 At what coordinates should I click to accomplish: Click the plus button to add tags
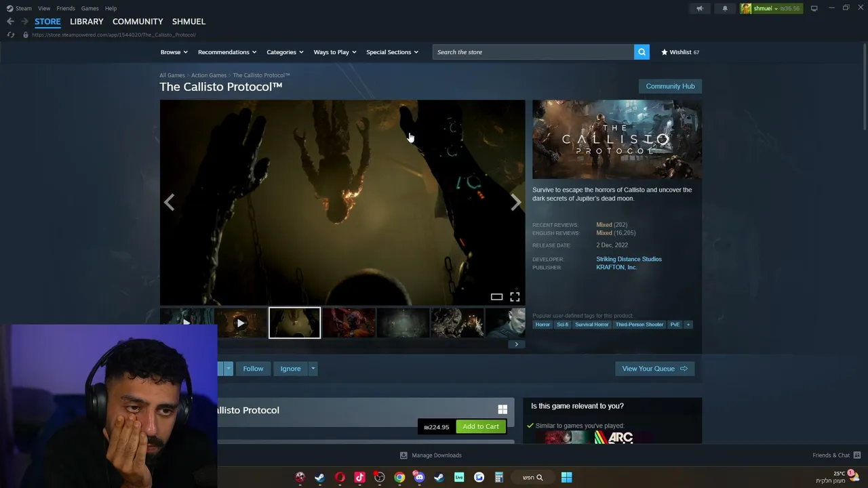[688, 325]
